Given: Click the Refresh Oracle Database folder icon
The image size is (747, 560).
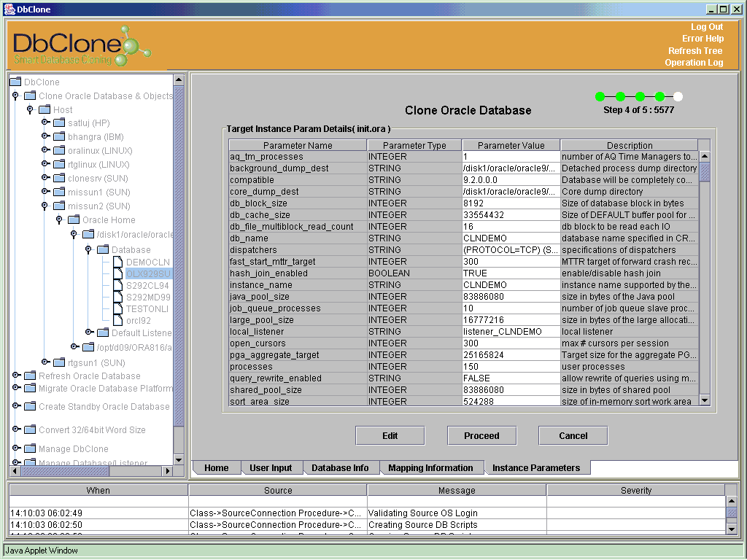Looking at the screenshot, I should 30,376.
